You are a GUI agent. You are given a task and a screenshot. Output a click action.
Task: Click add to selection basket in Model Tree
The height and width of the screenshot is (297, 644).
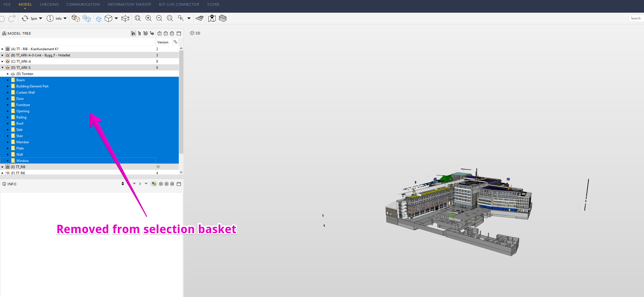160,34
